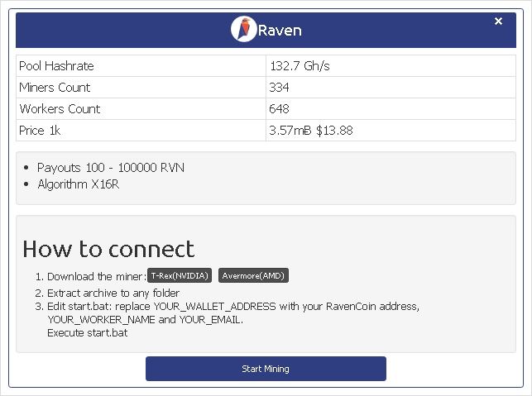Click the Execute start.bat line

pyautogui.click(x=87, y=333)
